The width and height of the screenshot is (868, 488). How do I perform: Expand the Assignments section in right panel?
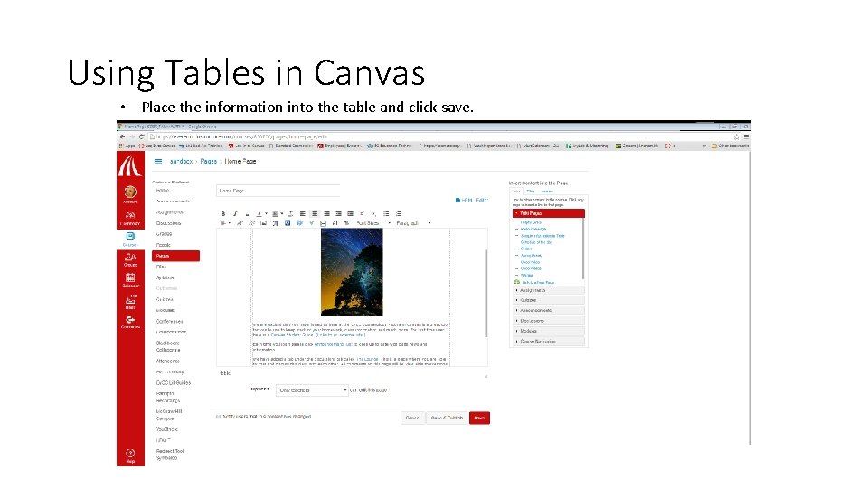pyautogui.click(x=549, y=290)
